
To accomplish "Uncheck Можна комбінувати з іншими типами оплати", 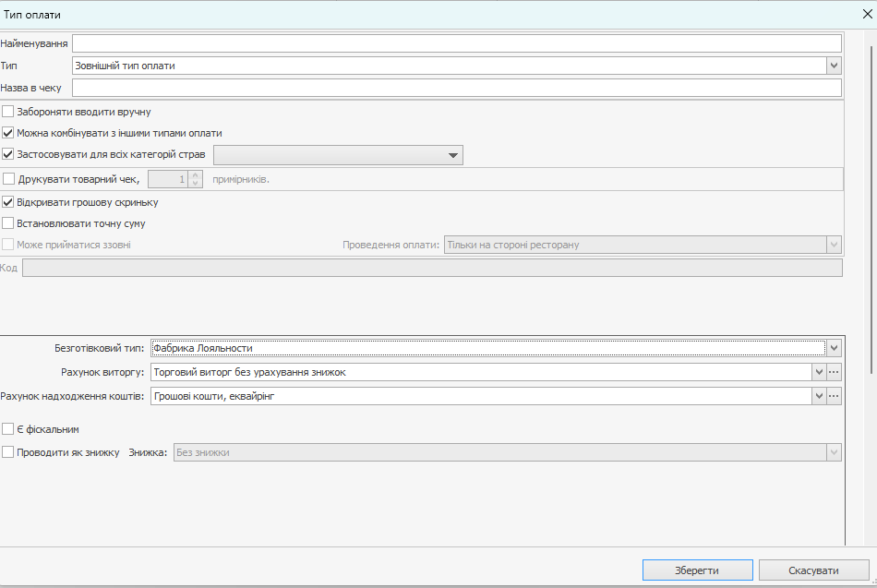I will click(8, 133).
